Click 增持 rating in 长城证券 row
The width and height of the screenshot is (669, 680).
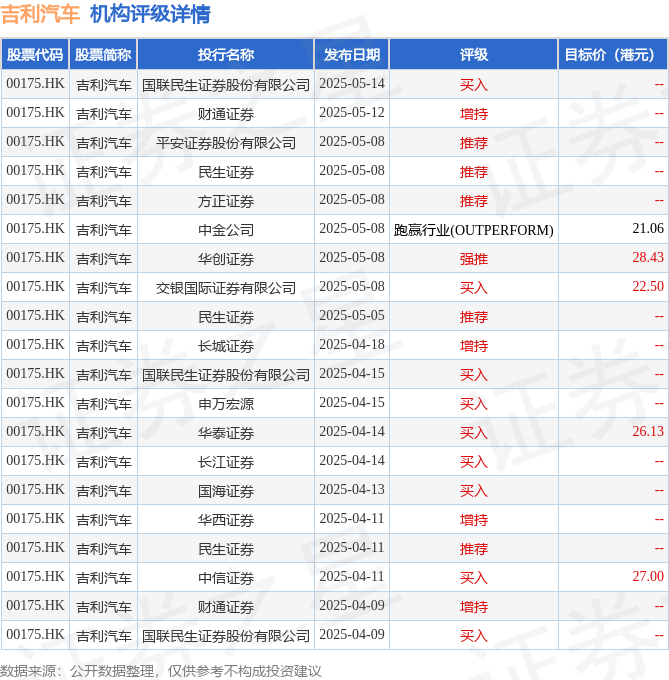[x=473, y=346]
